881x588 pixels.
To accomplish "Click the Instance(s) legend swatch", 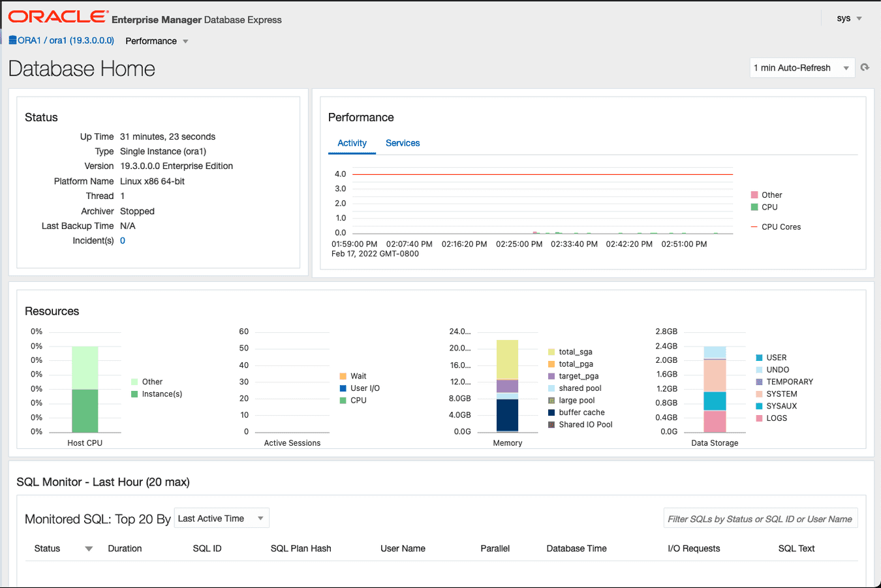I will [134, 394].
